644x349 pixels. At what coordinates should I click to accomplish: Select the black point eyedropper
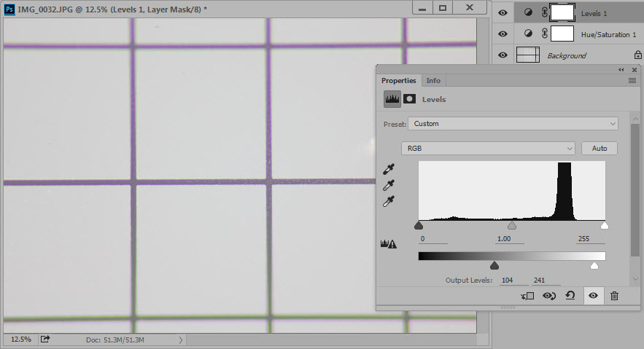[389, 169]
